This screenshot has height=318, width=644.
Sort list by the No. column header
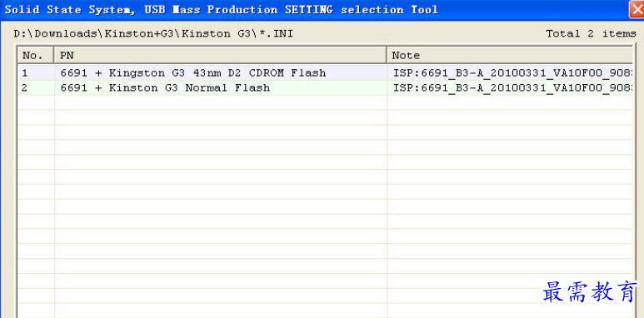pos(36,56)
